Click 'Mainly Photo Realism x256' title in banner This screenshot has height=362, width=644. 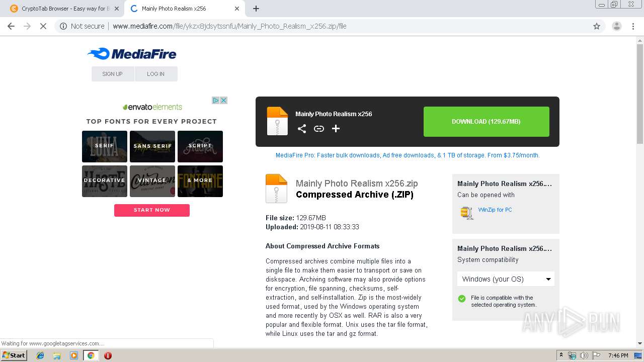pyautogui.click(x=334, y=114)
